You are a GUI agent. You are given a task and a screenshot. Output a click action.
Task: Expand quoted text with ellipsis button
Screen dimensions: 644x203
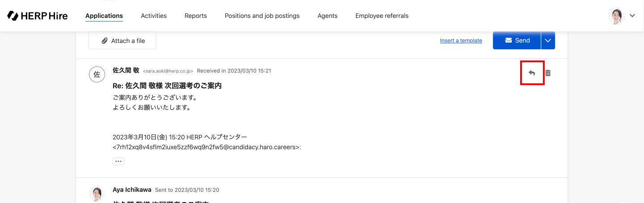[118, 161]
